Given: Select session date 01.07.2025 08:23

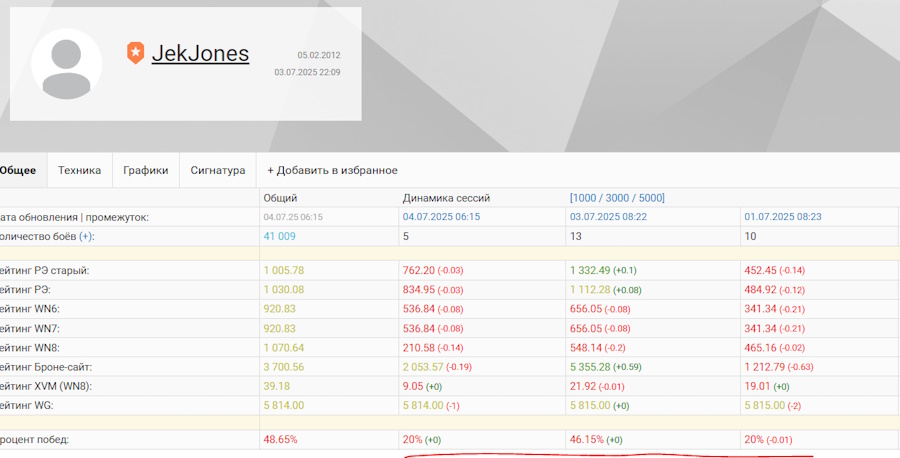Looking at the screenshot, I should (783, 217).
